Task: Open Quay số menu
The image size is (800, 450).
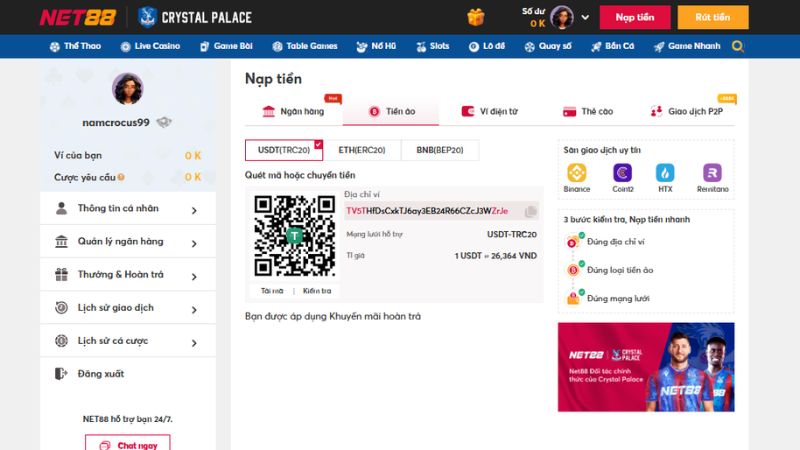Action: 548,46
